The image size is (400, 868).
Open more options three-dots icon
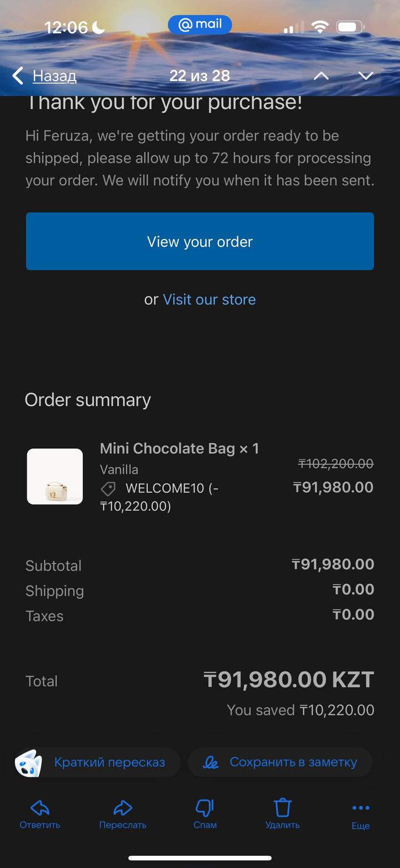[x=361, y=808]
